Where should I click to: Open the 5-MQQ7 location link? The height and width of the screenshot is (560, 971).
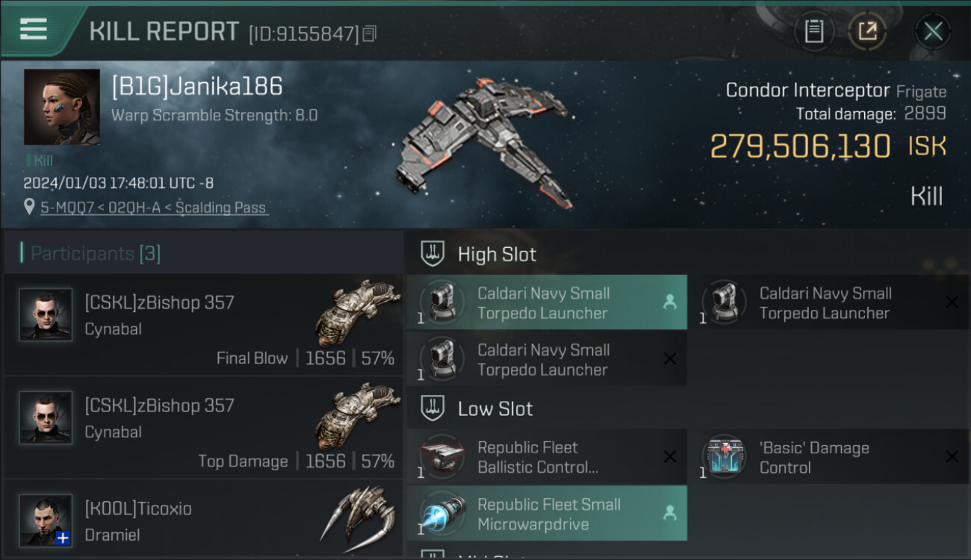click(x=154, y=208)
